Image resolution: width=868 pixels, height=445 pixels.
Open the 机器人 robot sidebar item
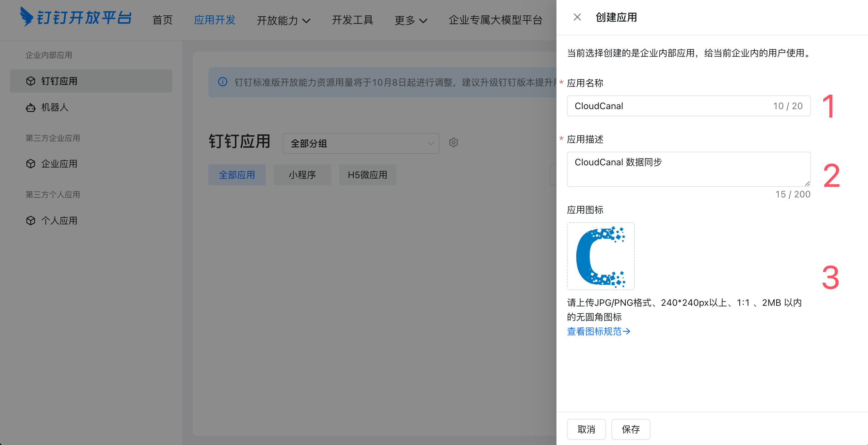55,107
